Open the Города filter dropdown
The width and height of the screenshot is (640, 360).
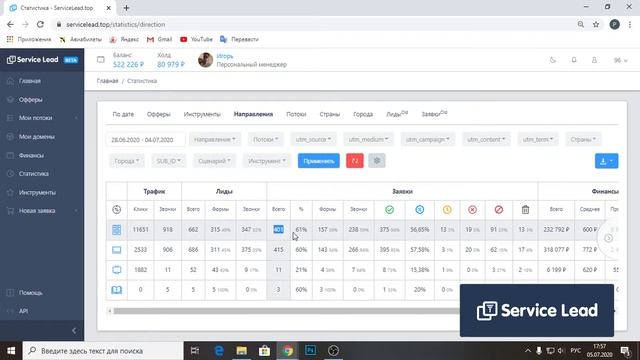click(x=127, y=161)
